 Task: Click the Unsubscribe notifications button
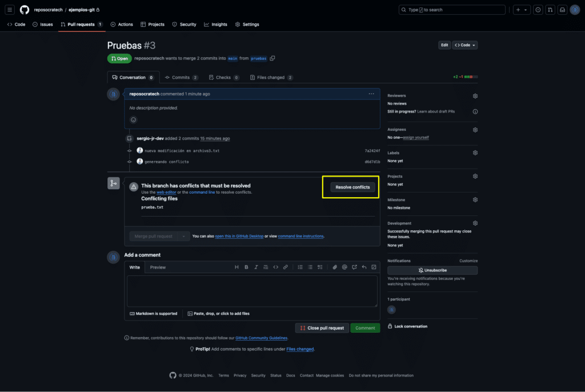click(432, 270)
